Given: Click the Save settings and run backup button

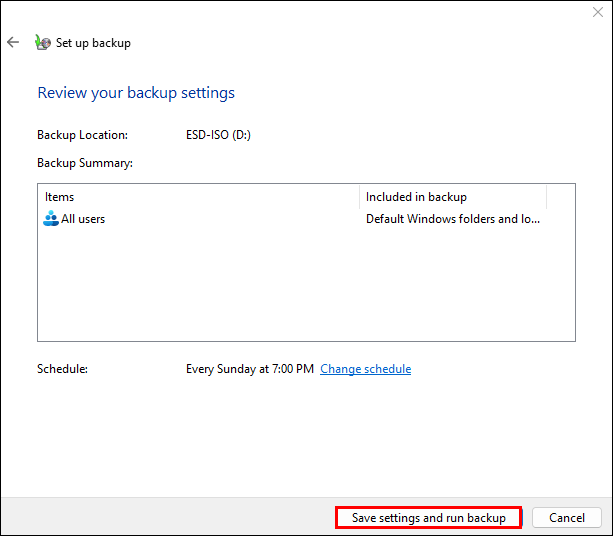Looking at the screenshot, I should pos(428,518).
